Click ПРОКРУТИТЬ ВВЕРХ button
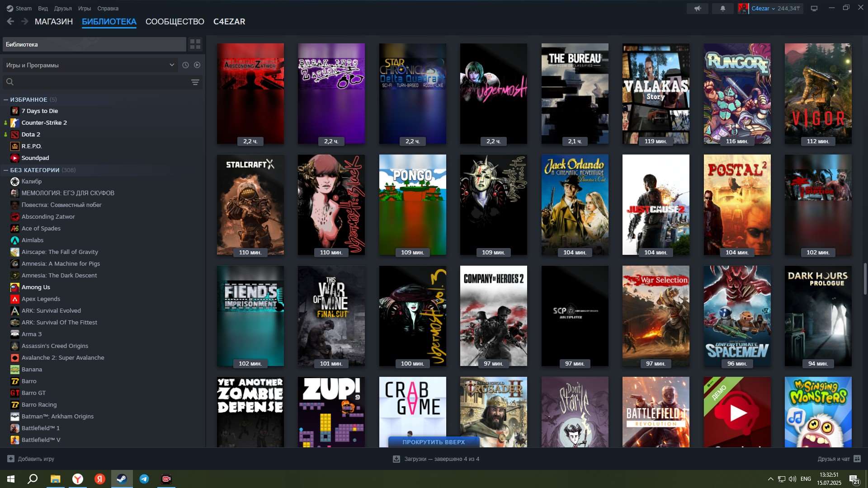The image size is (868, 488). coord(434,442)
